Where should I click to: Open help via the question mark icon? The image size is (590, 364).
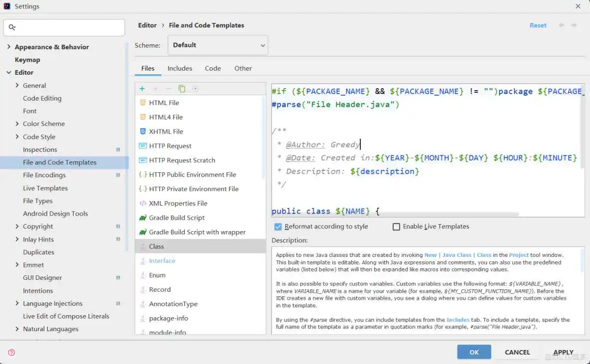click(11, 353)
